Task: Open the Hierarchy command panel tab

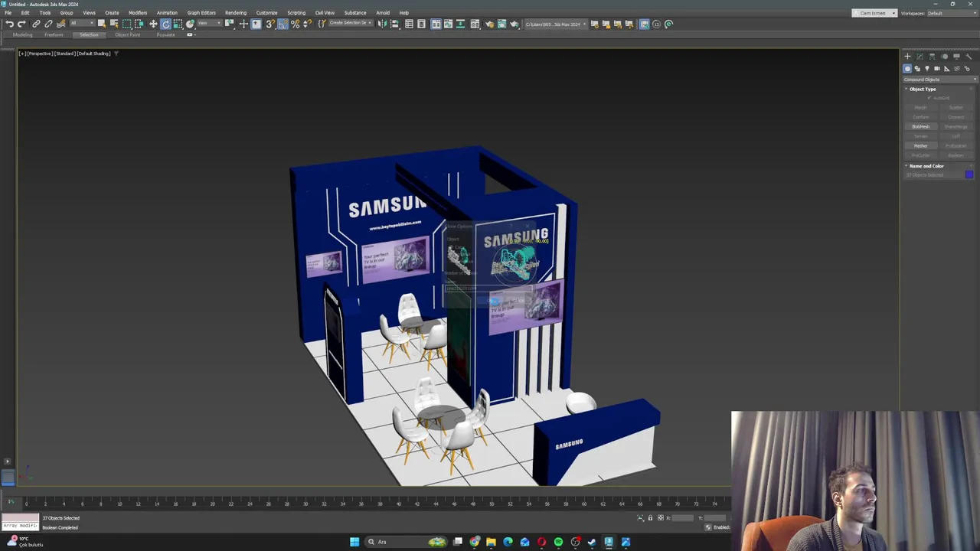Action: [x=932, y=56]
